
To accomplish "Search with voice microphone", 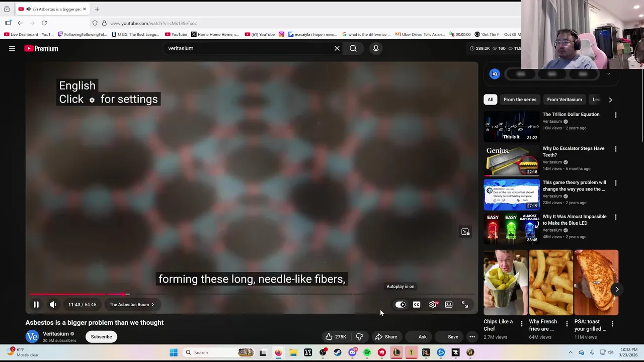I will [x=376, y=48].
